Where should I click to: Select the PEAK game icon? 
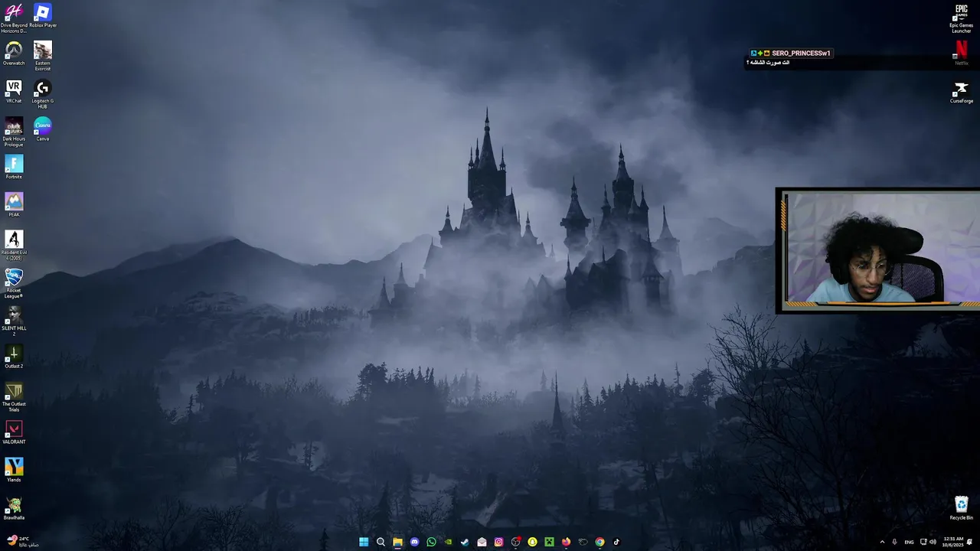(x=14, y=205)
